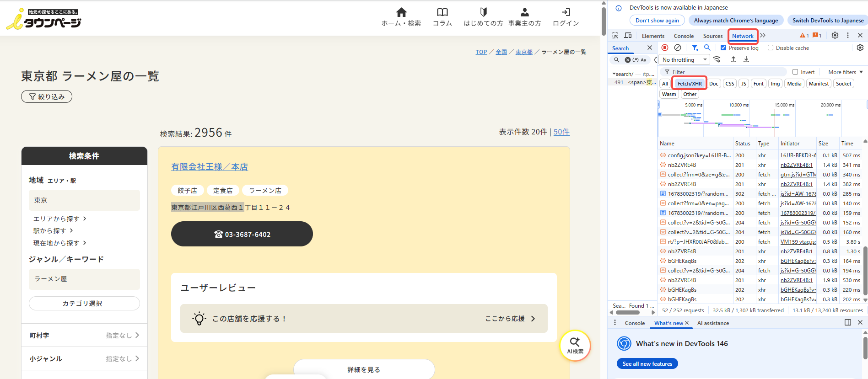This screenshot has height=379, width=868.
Task: Open the No throttling dropdown
Action: pyautogui.click(x=684, y=60)
